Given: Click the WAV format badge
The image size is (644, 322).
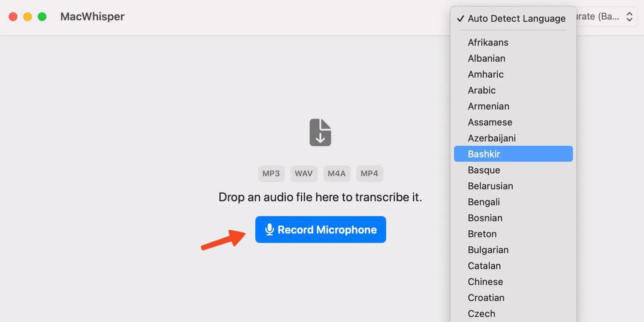Looking at the screenshot, I should pyautogui.click(x=304, y=173).
